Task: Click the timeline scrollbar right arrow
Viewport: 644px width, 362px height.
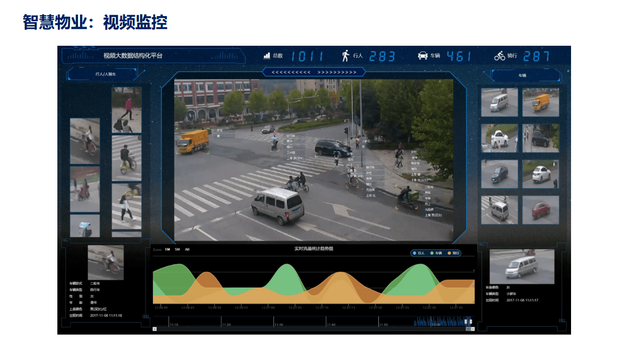Action: (x=473, y=329)
